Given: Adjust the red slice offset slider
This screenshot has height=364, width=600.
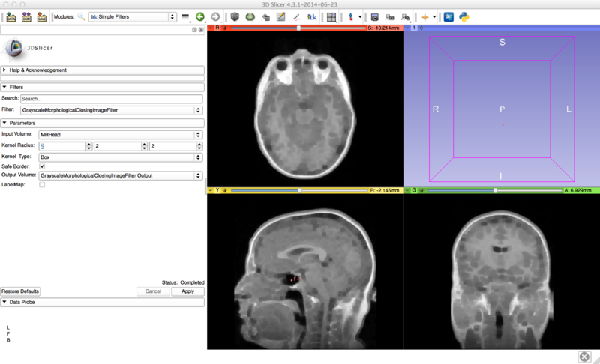Looking at the screenshot, I should pos(298,28).
